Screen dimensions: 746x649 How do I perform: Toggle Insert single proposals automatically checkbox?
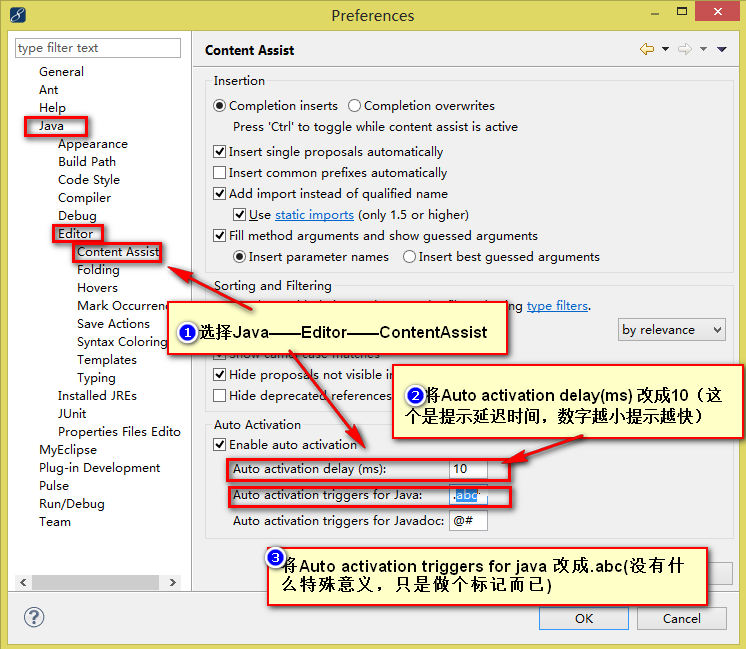coord(219,152)
